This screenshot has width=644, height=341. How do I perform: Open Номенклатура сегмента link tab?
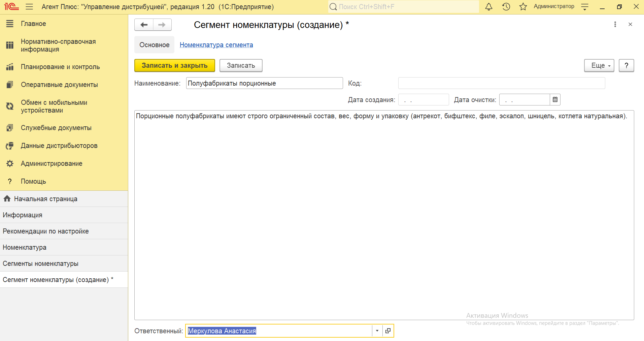[x=216, y=45]
